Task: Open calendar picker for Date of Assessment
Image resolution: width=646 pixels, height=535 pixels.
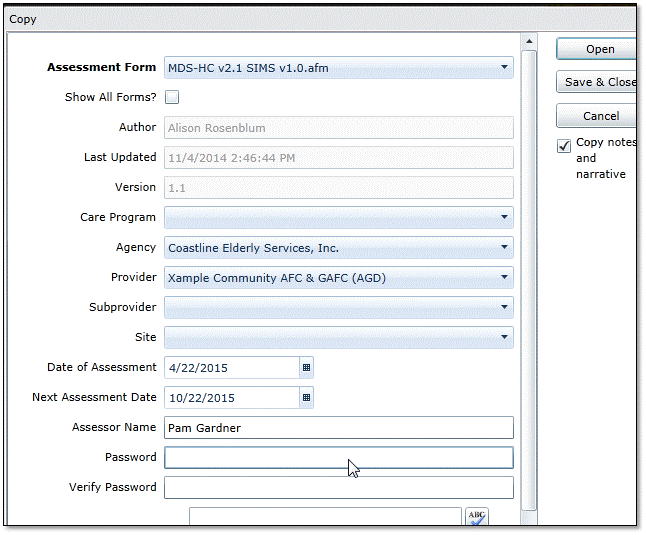Action: click(x=306, y=367)
